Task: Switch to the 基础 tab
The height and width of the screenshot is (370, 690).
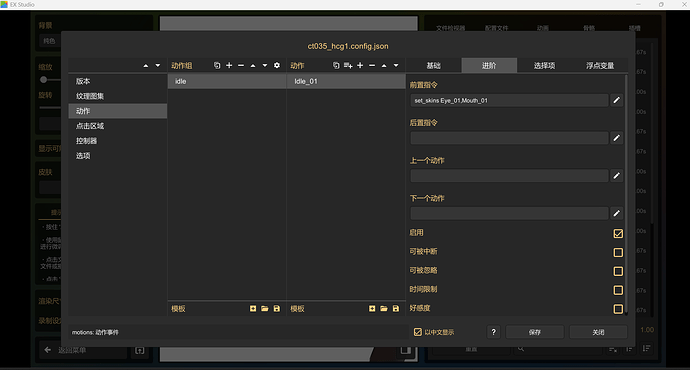Action: (433, 66)
